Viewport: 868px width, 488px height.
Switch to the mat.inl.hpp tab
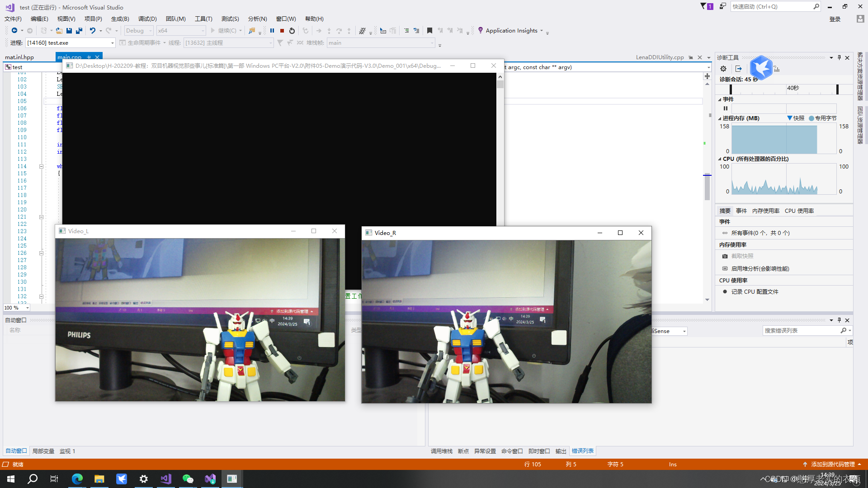click(x=19, y=57)
